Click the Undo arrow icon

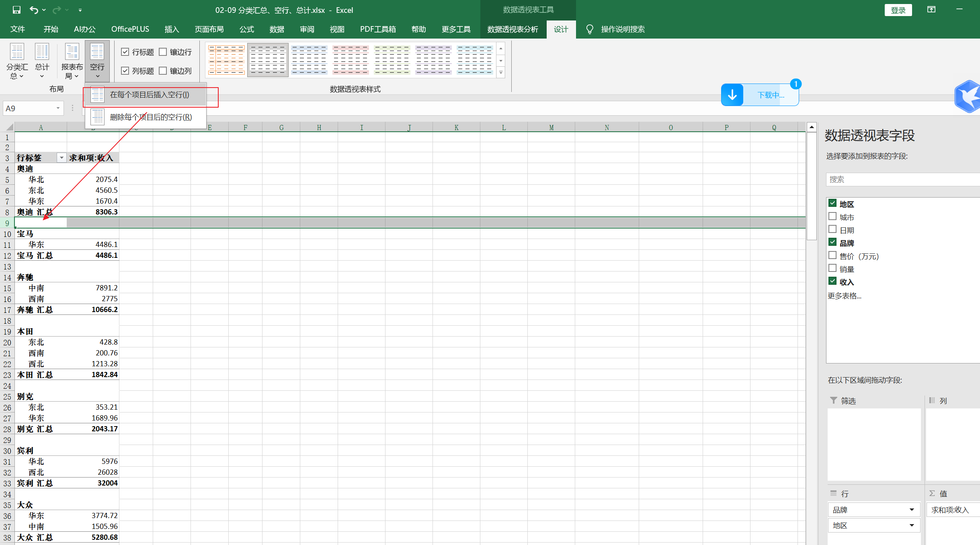pyautogui.click(x=34, y=10)
